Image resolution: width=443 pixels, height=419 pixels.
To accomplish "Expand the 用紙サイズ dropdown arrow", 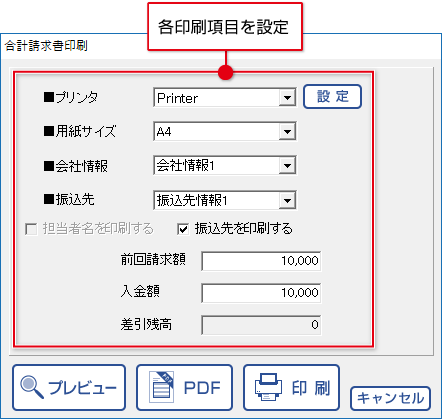I will (x=287, y=132).
